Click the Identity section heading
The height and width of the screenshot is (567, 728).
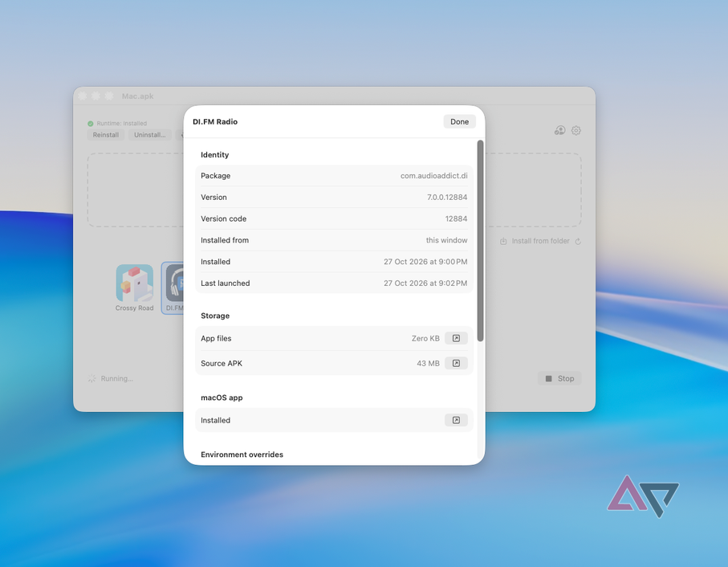click(214, 155)
